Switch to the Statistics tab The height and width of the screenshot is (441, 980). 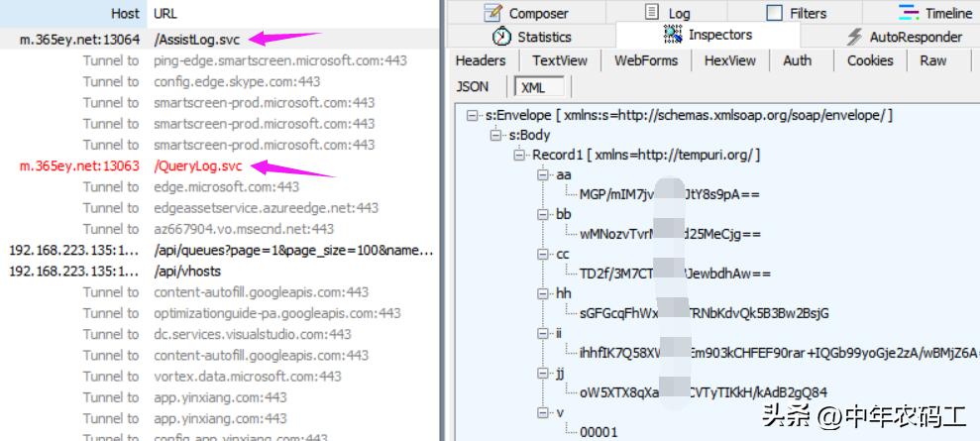pos(531,37)
